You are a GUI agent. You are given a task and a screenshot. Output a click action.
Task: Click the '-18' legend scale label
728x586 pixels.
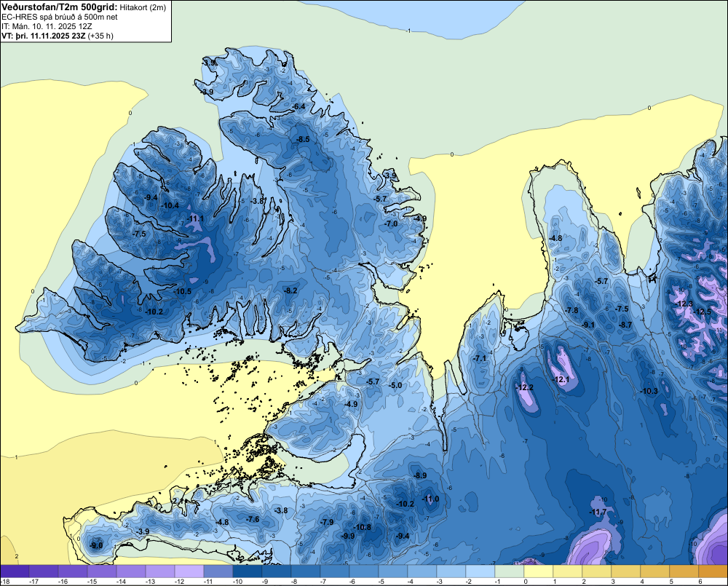(x=5, y=582)
